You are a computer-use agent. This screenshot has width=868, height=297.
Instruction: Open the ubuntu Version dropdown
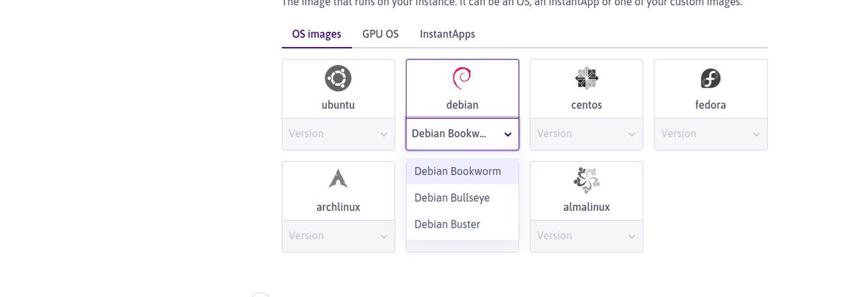pos(339,134)
